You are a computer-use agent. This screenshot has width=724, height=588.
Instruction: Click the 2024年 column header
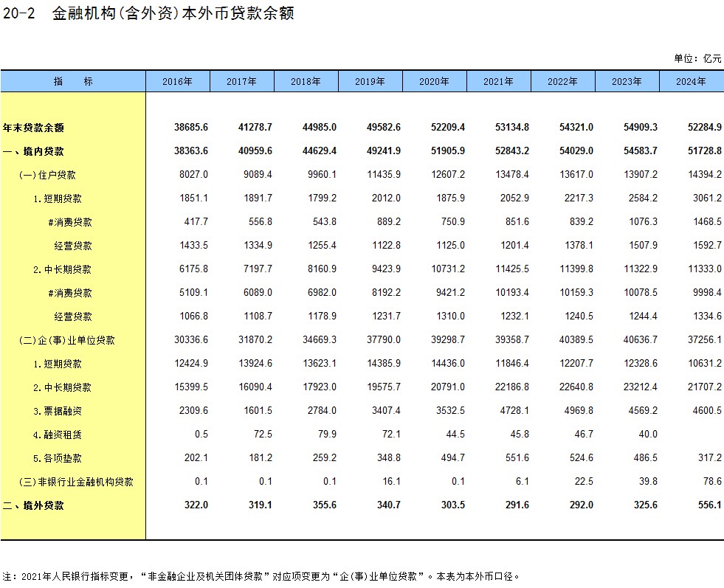pyautogui.click(x=691, y=82)
